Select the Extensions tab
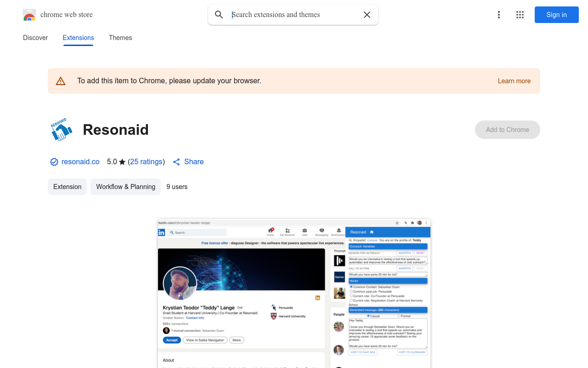 pos(79,38)
